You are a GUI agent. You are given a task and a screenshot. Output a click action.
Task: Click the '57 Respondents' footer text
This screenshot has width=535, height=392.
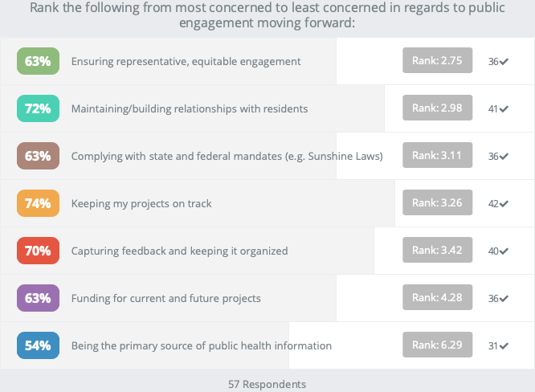(267, 384)
